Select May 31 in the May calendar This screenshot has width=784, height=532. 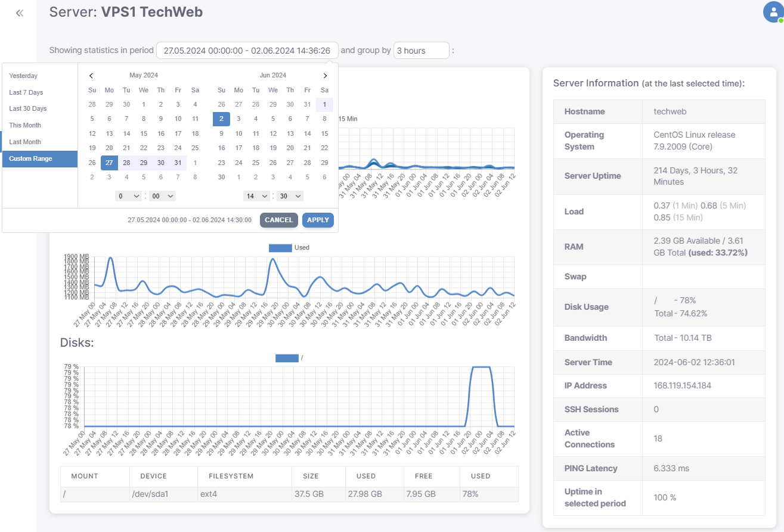click(178, 163)
